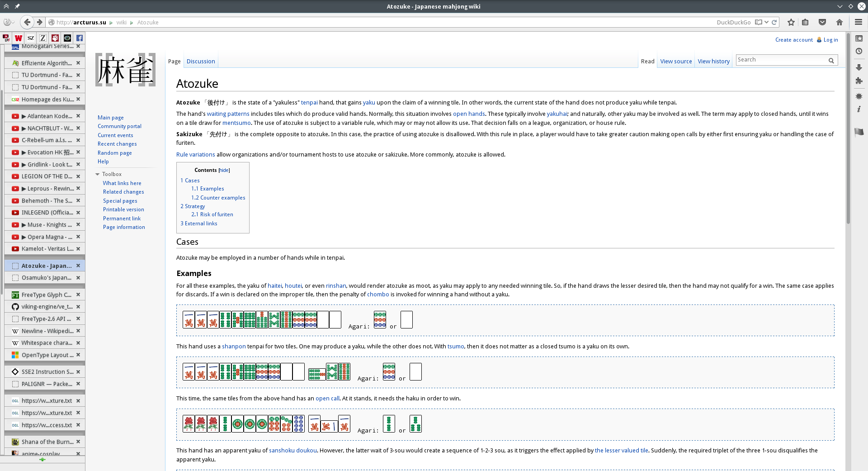
Task: Save the page to Pocket
Action: pos(822,22)
